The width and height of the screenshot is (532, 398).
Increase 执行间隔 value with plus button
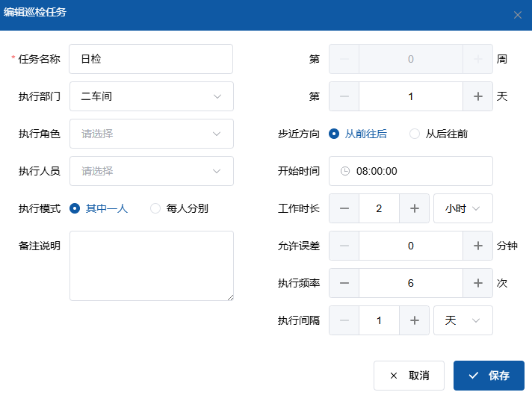pyautogui.click(x=415, y=320)
